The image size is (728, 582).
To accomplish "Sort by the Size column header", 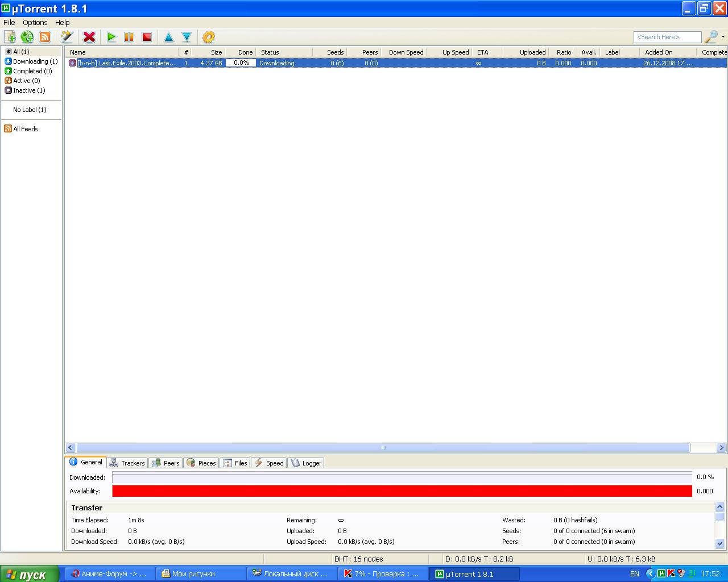I will point(208,52).
